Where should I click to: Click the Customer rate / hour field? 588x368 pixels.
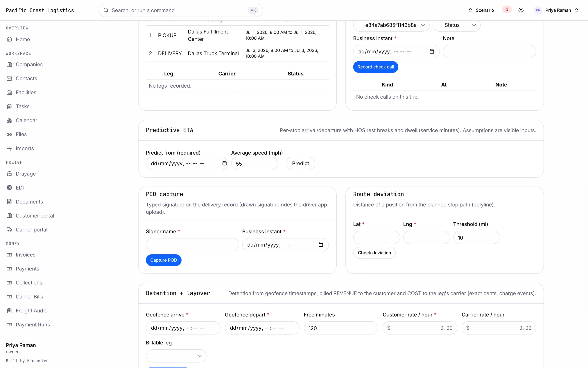click(420, 328)
